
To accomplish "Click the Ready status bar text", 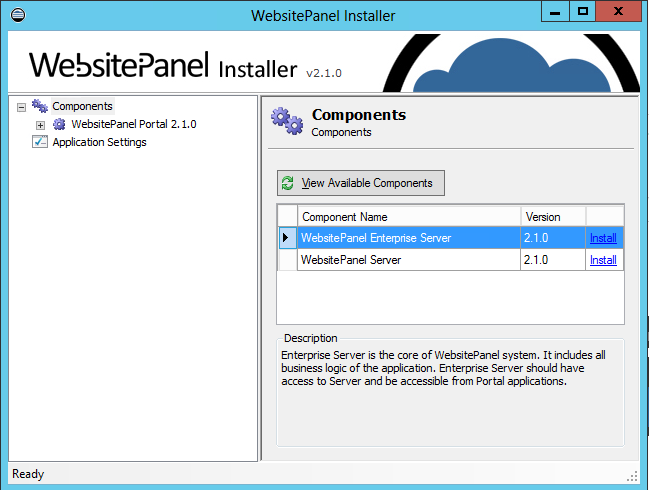I will (28, 474).
